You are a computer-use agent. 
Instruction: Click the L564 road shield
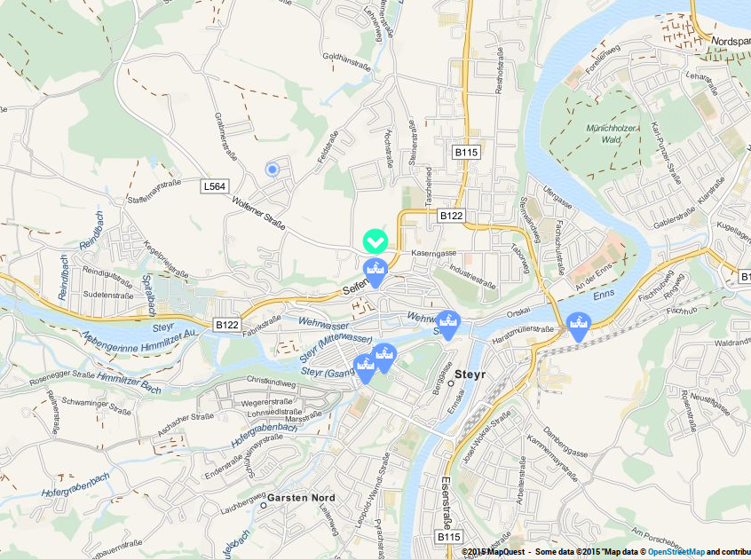[215, 186]
